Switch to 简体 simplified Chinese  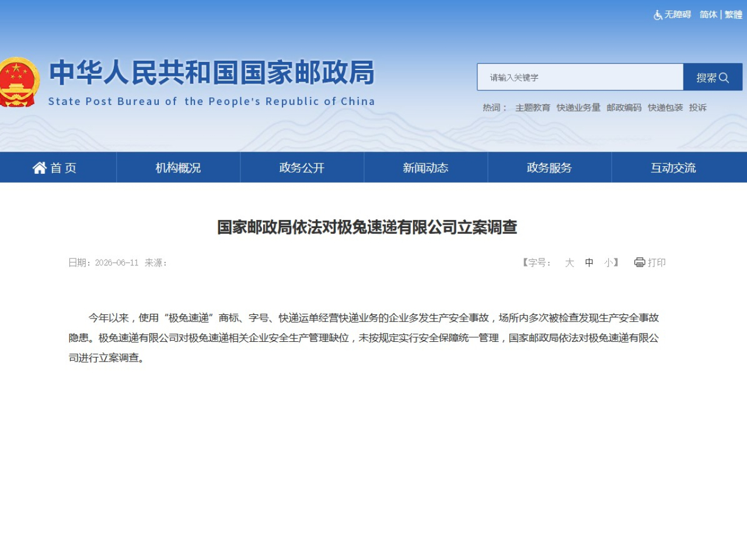(x=708, y=15)
